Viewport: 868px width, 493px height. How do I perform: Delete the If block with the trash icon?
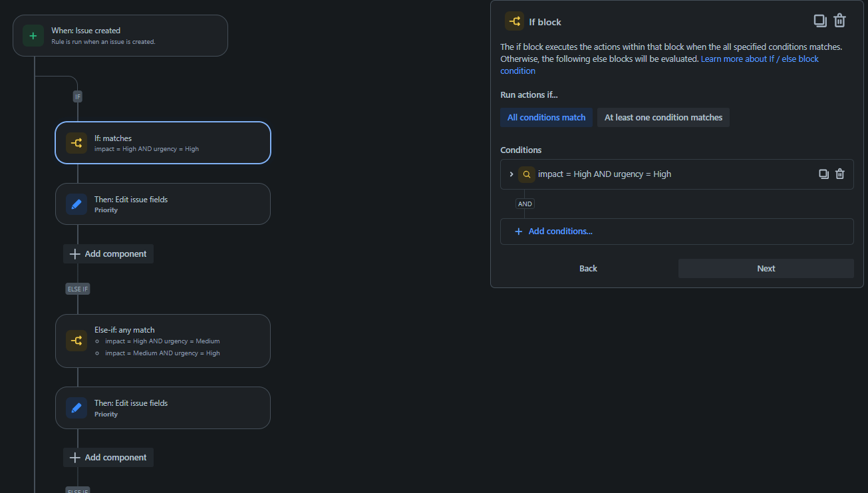pos(839,21)
